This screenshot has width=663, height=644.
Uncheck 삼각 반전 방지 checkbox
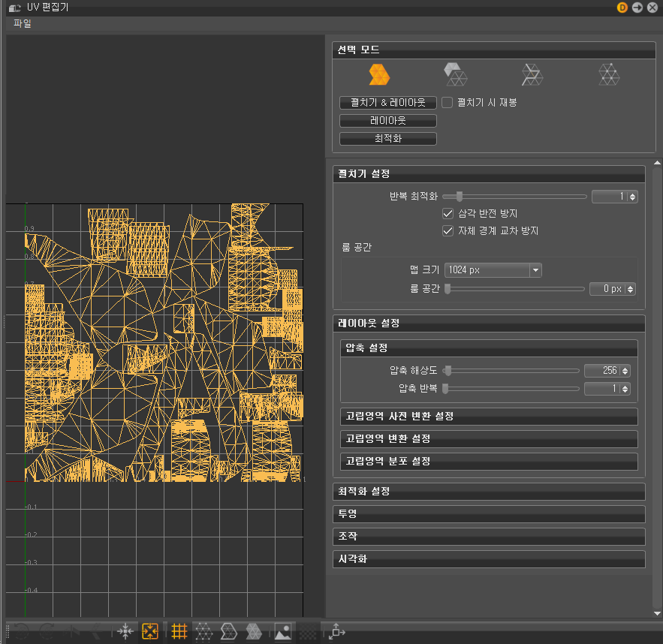click(x=448, y=213)
